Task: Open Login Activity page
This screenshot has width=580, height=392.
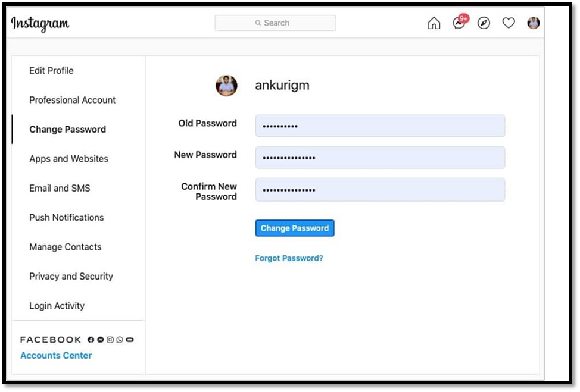Action: [x=57, y=306]
